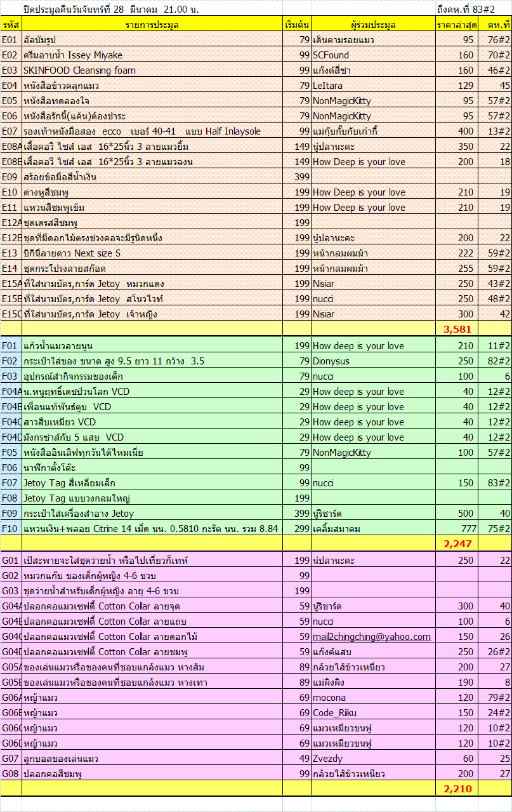This screenshot has width=512, height=812.
Task: Click the bidder cell Dionysus
Action: click(x=373, y=361)
